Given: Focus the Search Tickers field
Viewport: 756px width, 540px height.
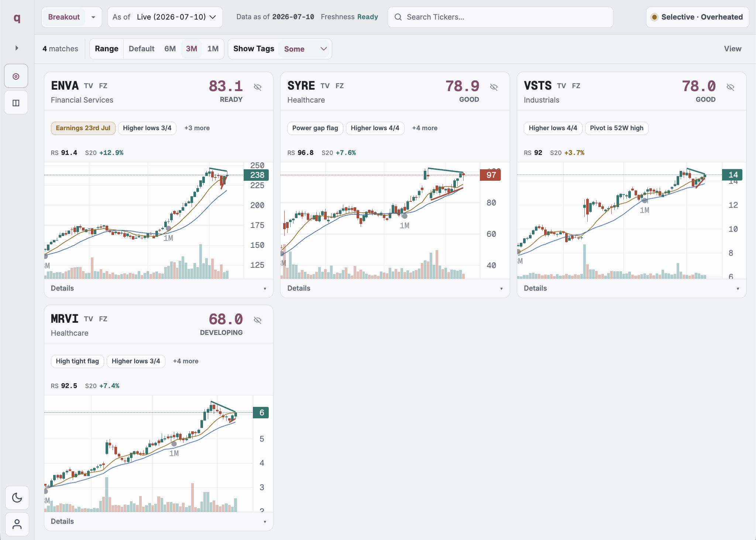Looking at the screenshot, I should coord(501,17).
